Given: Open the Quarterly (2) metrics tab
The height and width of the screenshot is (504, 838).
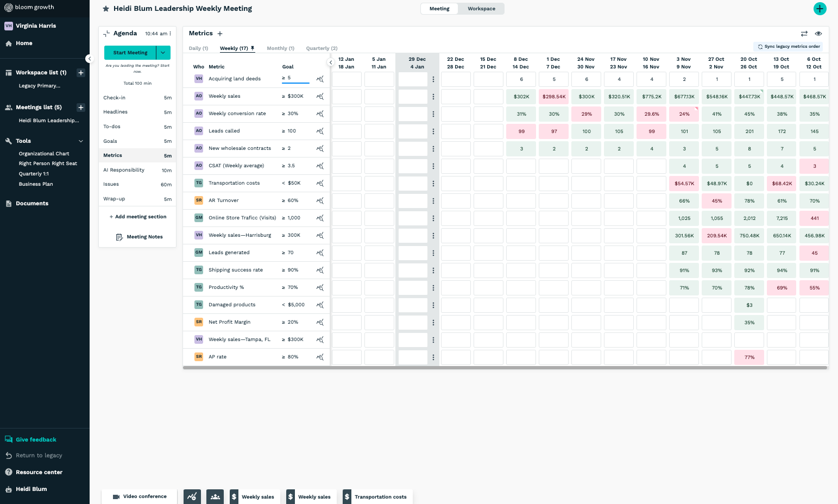Looking at the screenshot, I should coord(322,48).
